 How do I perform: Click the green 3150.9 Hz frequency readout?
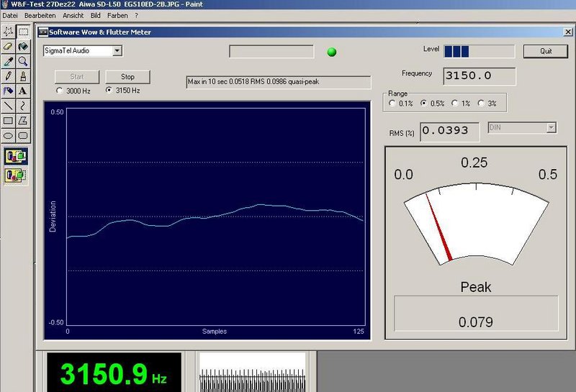tap(114, 375)
